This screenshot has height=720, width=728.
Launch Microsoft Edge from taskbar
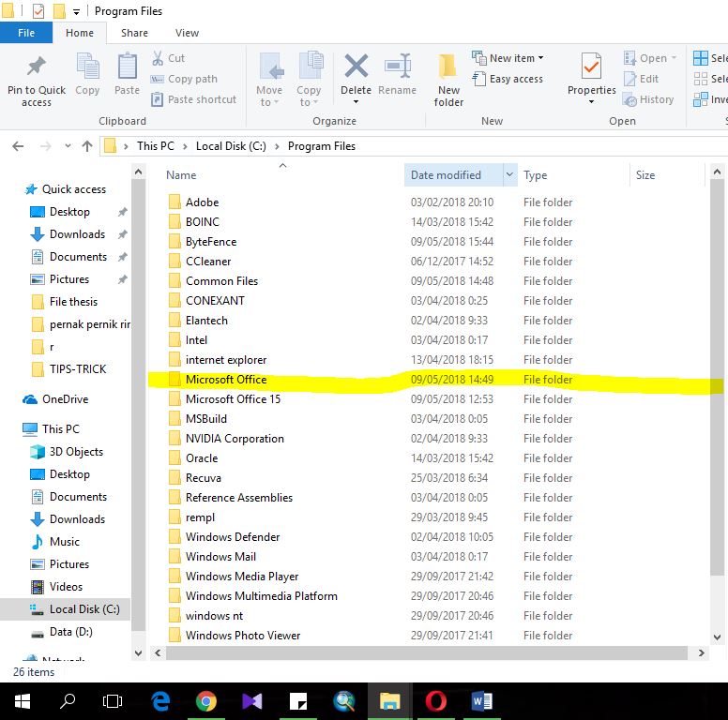point(160,701)
